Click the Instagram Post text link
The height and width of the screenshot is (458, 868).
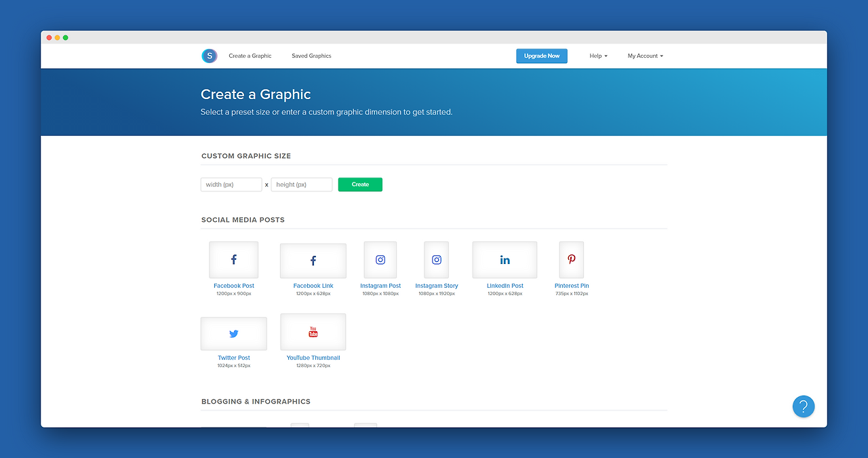tap(380, 286)
